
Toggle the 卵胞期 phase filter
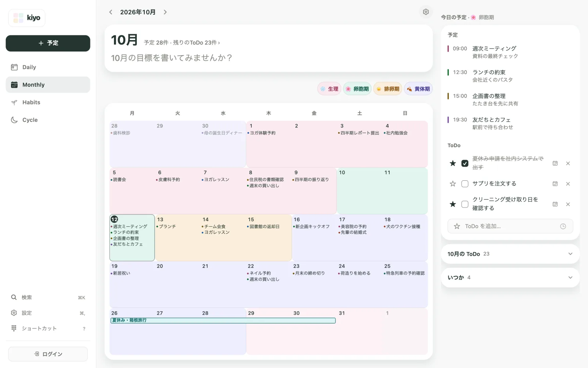(357, 89)
